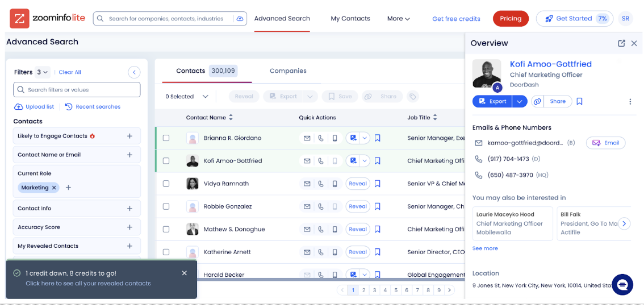Click phone icon for Kofi Amoo-Gottfried row
Viewport: 644px width, 307px height.
[321, 161]
